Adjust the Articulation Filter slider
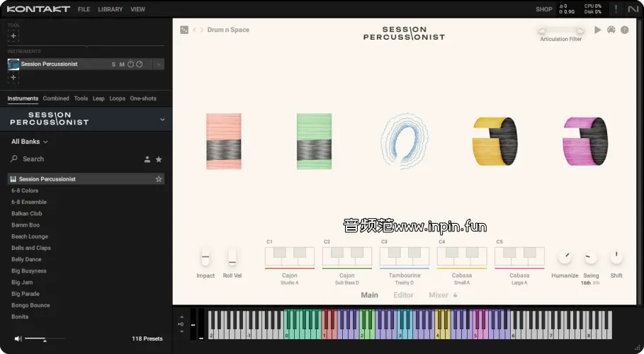The height and width of the screenshot is (354, 644). 560,30
